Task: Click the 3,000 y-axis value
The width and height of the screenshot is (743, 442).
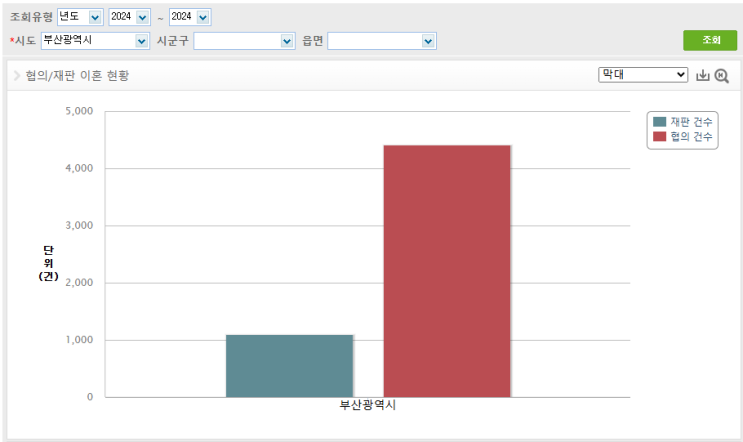Action: (79, 226)
